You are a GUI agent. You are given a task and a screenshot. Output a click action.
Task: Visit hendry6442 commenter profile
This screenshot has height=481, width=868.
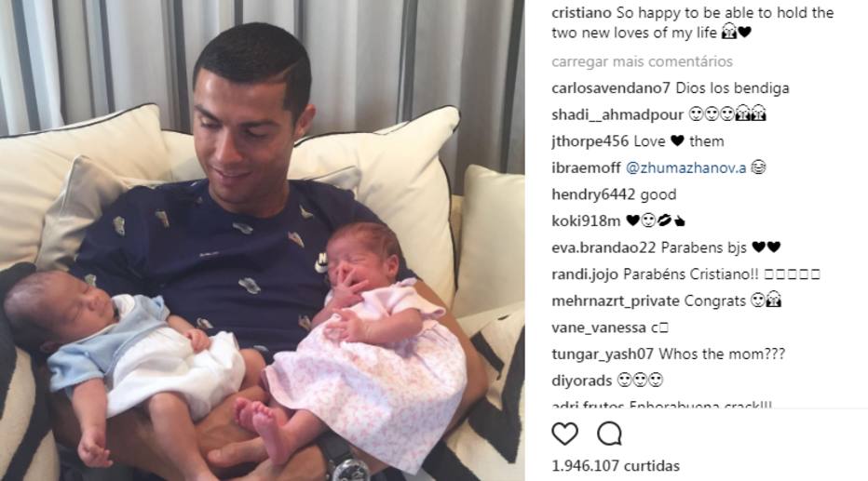tap(593, 194)
